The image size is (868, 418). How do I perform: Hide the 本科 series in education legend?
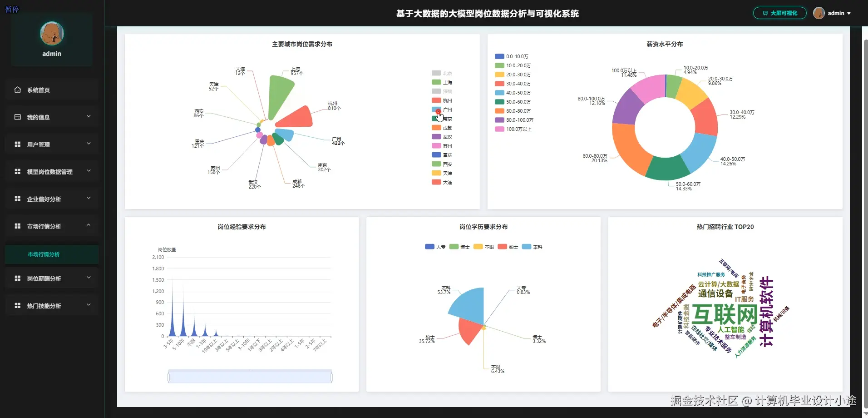pyautogui.click(x=531, y=247)
